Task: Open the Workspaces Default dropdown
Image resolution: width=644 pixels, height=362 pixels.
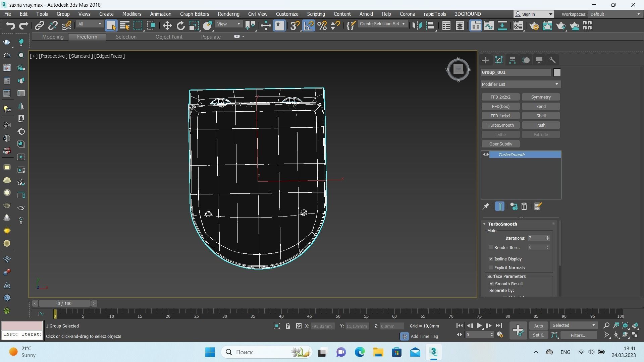Action: 615,14
